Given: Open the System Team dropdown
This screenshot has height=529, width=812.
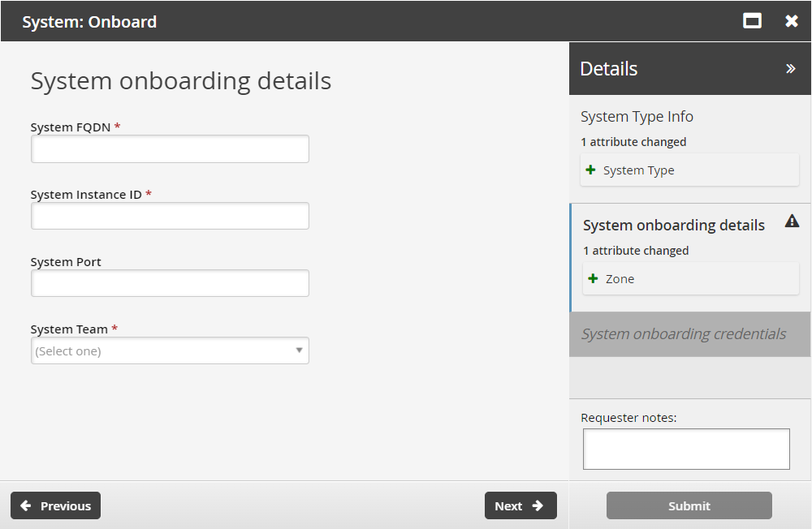Looking at the screenshot, I should [170, 351].
